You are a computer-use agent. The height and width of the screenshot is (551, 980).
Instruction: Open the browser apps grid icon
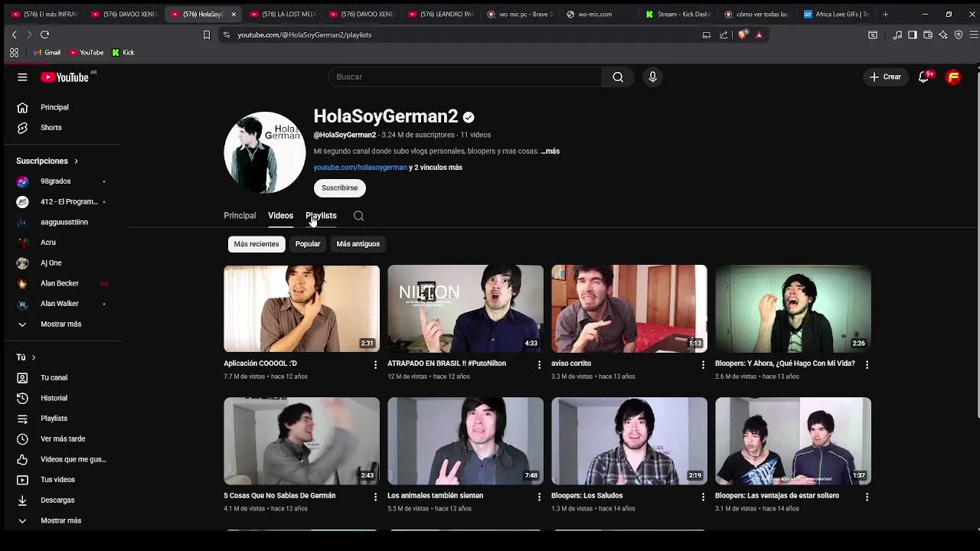pos(14,53)
